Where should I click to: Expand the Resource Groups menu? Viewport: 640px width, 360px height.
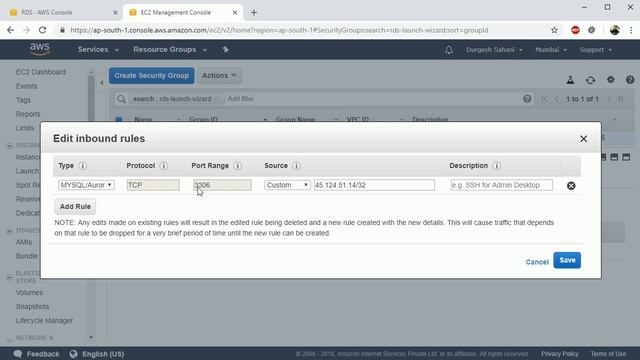click(170, 49)
